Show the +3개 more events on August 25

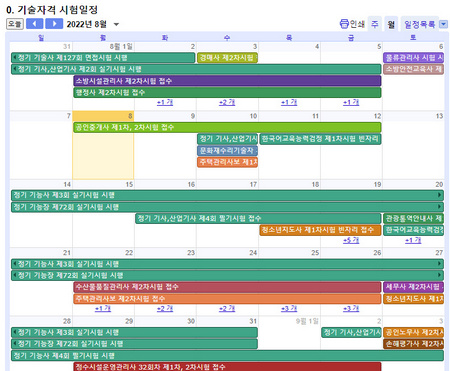[x=289, y=309]
